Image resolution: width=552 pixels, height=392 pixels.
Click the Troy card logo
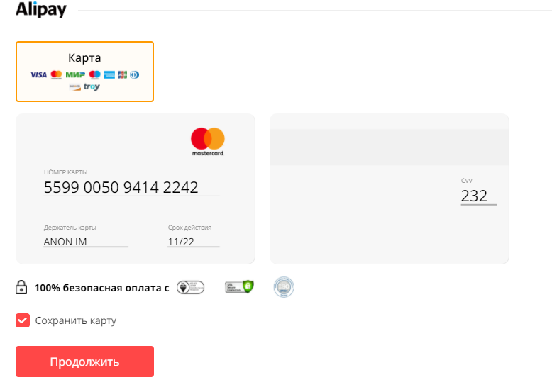tap(92, 87)
